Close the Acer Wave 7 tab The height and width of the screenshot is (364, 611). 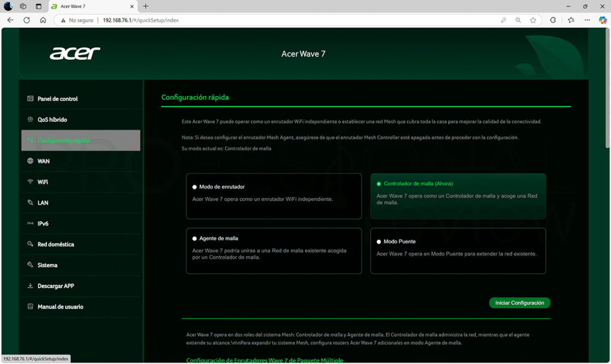(x=132, y=6)
